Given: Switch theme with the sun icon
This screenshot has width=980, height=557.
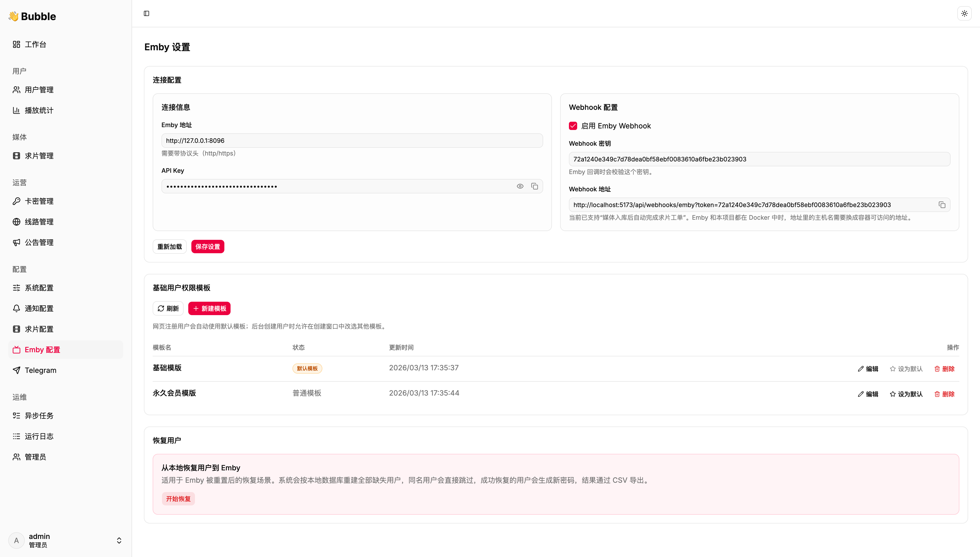Looking at the screenshot, I should 964,13.
